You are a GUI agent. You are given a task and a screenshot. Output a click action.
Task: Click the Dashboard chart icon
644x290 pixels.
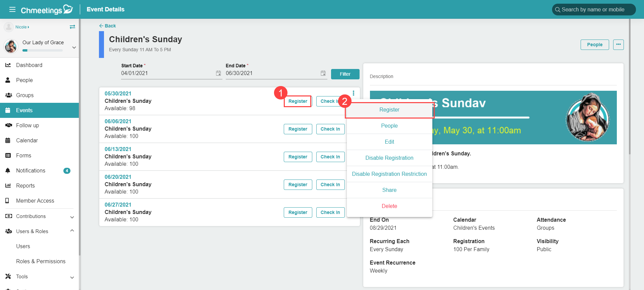8,65
